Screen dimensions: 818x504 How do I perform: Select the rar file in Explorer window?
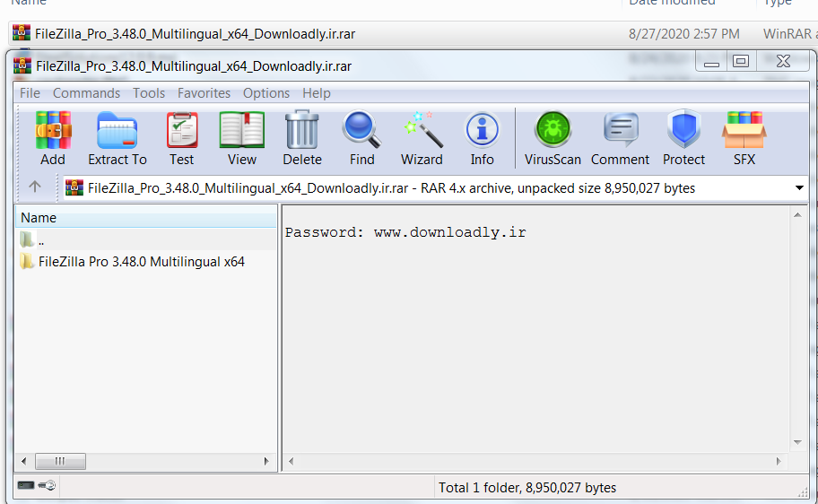coord(195,34)
